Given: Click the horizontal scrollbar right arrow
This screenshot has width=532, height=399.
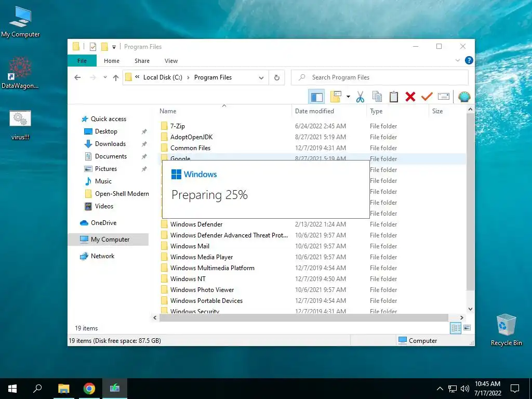Looking at the screenshot, I should [461, 317].
